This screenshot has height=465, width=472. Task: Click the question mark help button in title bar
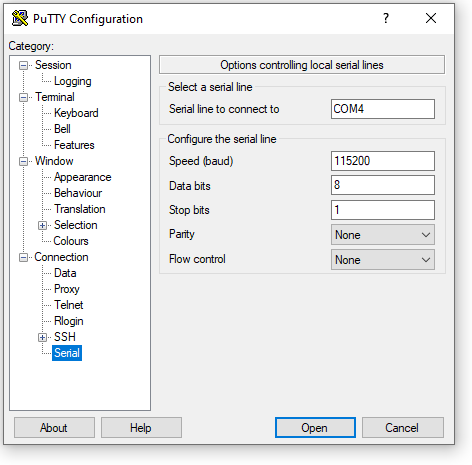[386, 18]
